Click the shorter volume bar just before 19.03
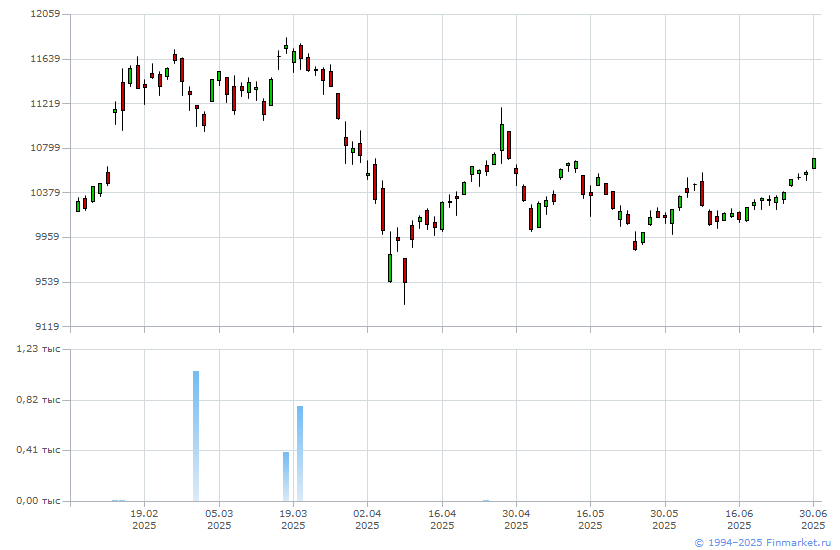840x550 pixels. point(286,477)
